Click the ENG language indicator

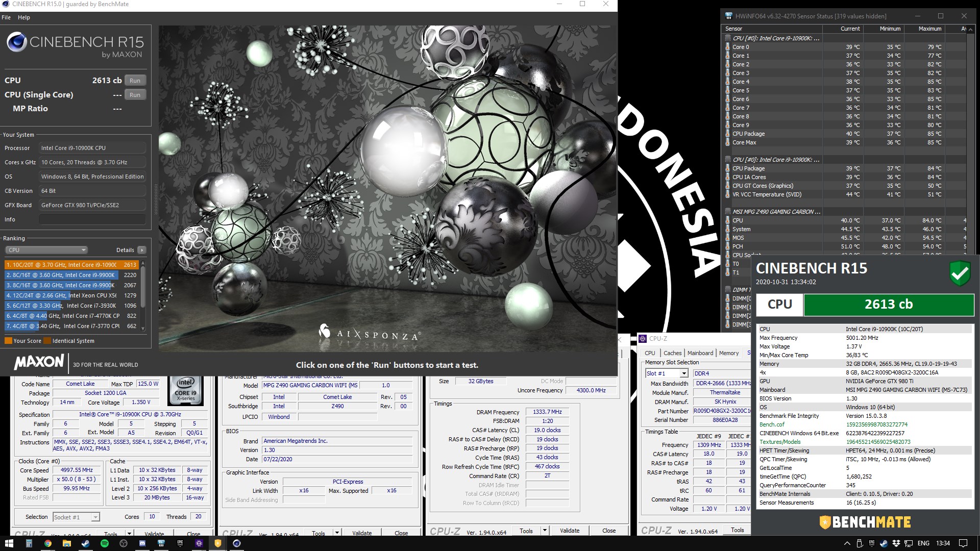click(923, 543)
